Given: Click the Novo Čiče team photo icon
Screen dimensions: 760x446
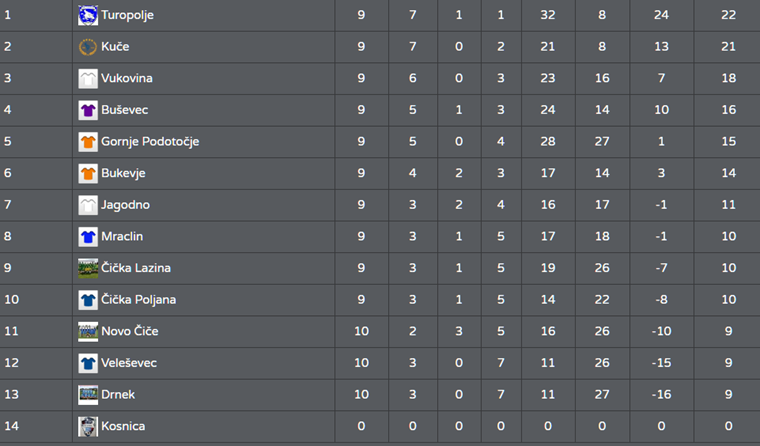Looking at the screenshot, I should point(88,332).
